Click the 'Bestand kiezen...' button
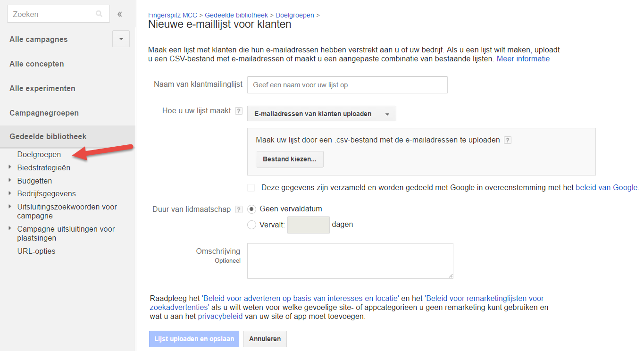 289,159
